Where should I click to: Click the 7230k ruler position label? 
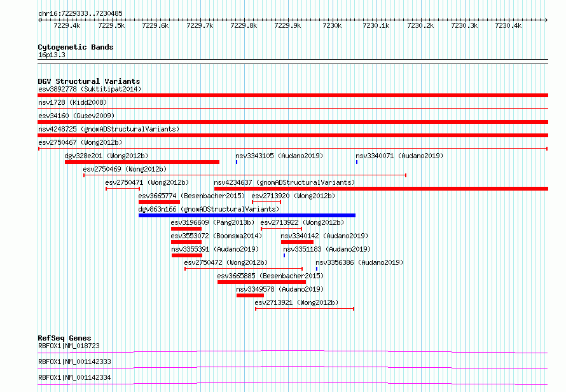click(332, 25)
